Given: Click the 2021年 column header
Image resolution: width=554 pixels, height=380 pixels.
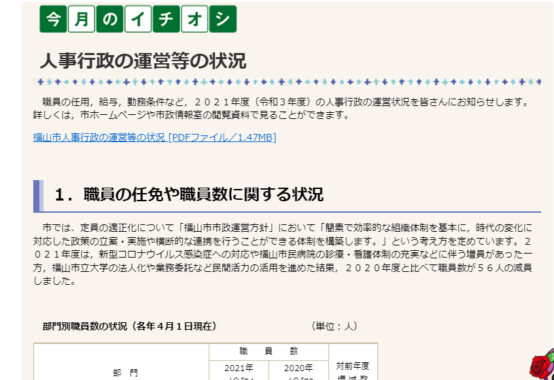Looking at the screenshot, I should click(x=239, y=370).
